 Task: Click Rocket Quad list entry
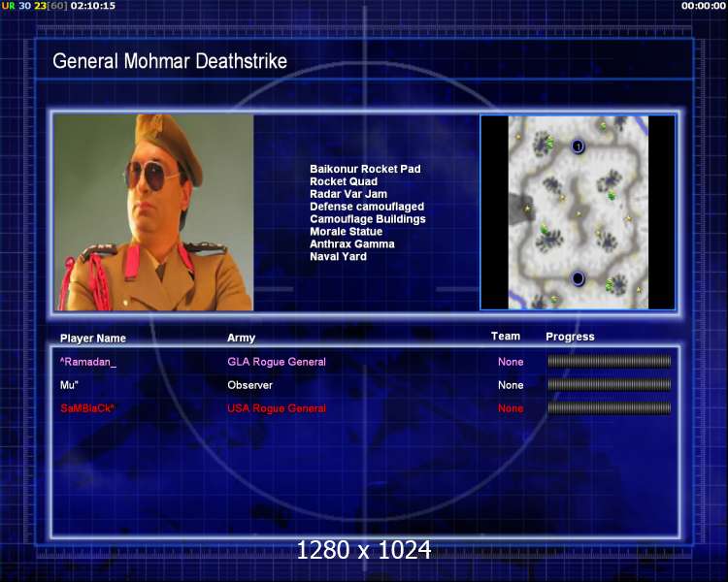pyautogui.click(x=343, y=181)
